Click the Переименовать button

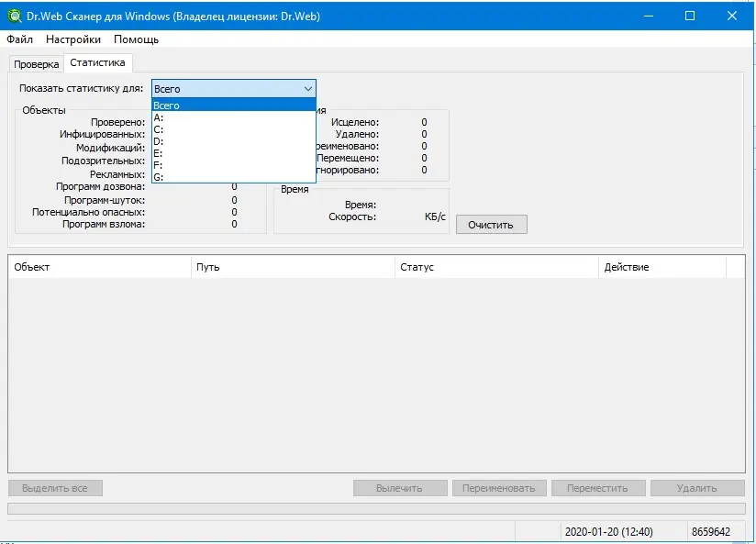click(499, 488)
